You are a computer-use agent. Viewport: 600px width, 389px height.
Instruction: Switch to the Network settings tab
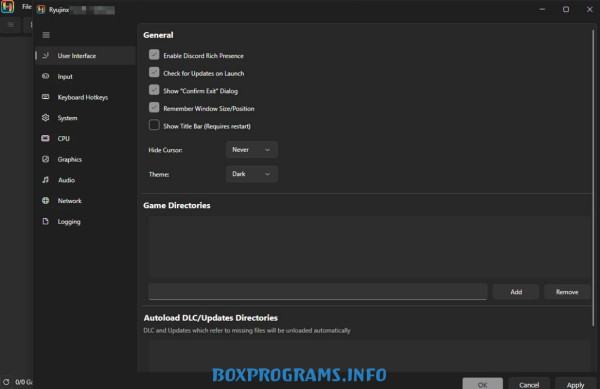click(85, 200)
